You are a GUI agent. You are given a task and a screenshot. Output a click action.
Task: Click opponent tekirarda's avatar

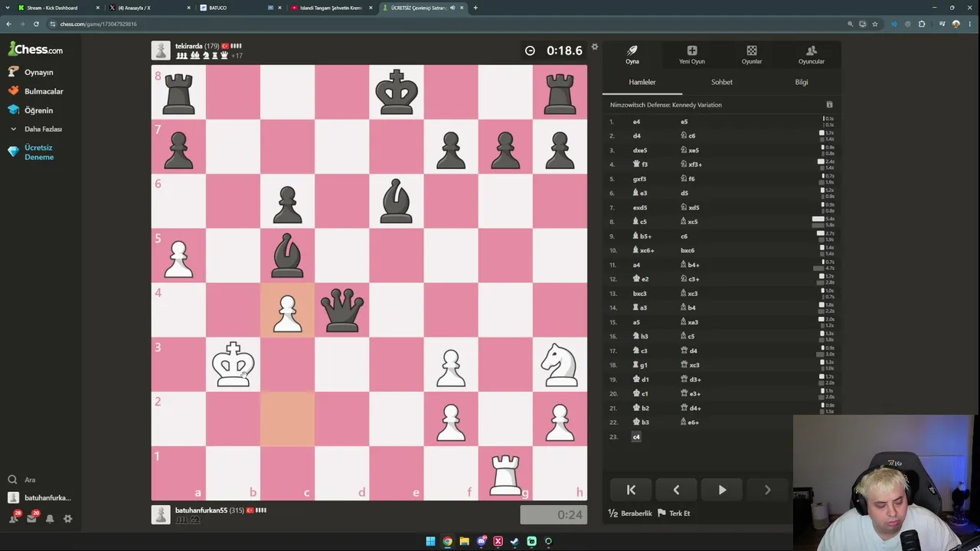pos(161,51)
